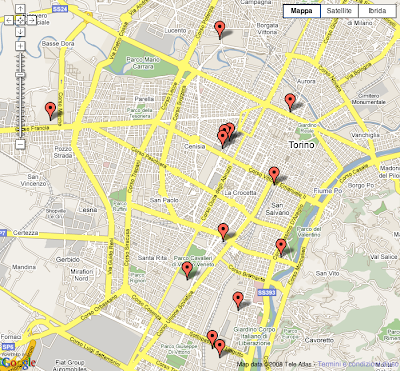This screenshot has height=371, width=400.
Task: Select the red marker west near Basse Dora
Action: 50,111
